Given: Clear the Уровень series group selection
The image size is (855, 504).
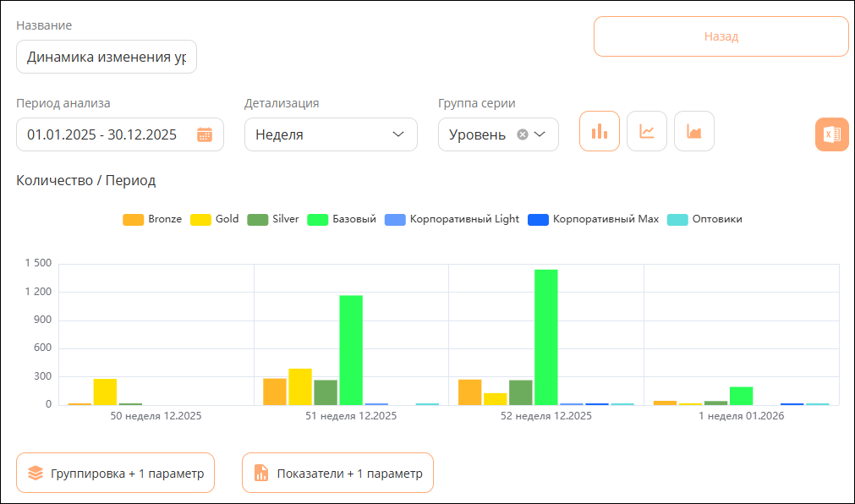Looking at the screenshot, I should (x=523, y=134).
